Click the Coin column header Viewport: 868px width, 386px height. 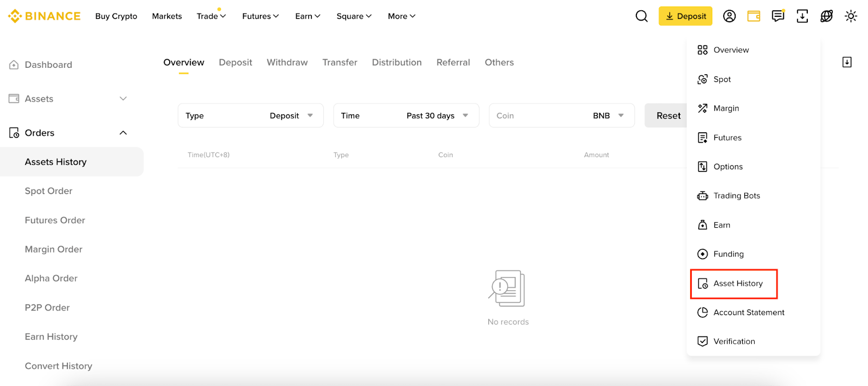[x=445, y=155]
